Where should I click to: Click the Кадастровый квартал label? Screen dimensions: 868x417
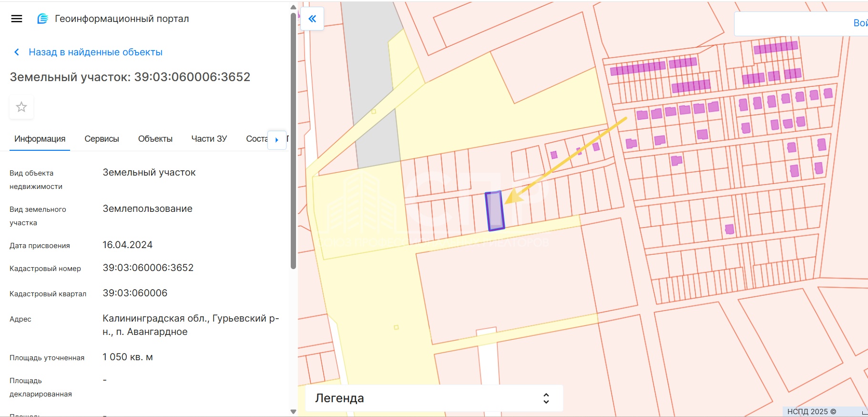48,294
